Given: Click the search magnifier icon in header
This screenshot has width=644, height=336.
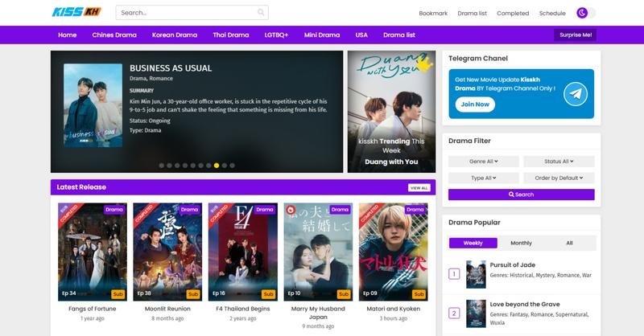Looking at the screenshot, I should click(261, 12).
